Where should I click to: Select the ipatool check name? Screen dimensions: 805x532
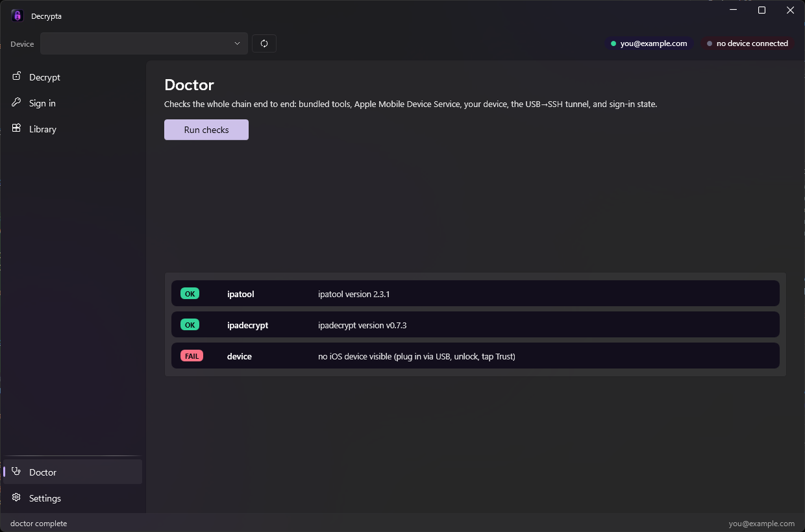[x=240, y=294]
